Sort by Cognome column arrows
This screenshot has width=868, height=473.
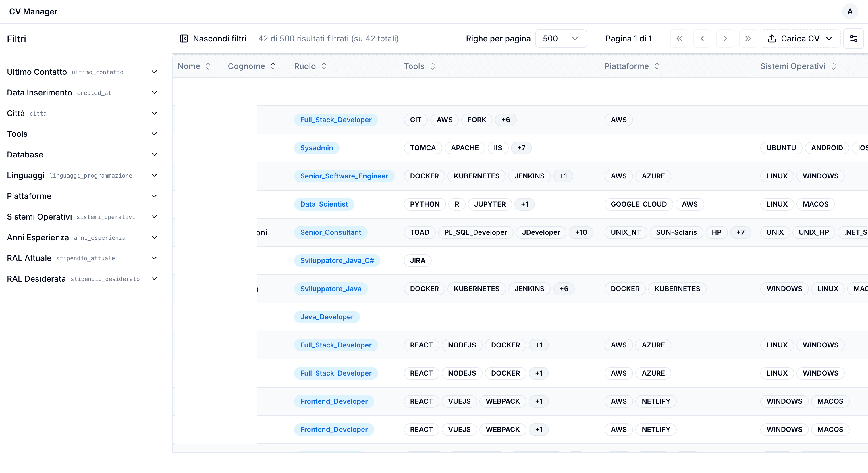click(x=273, y=66)
